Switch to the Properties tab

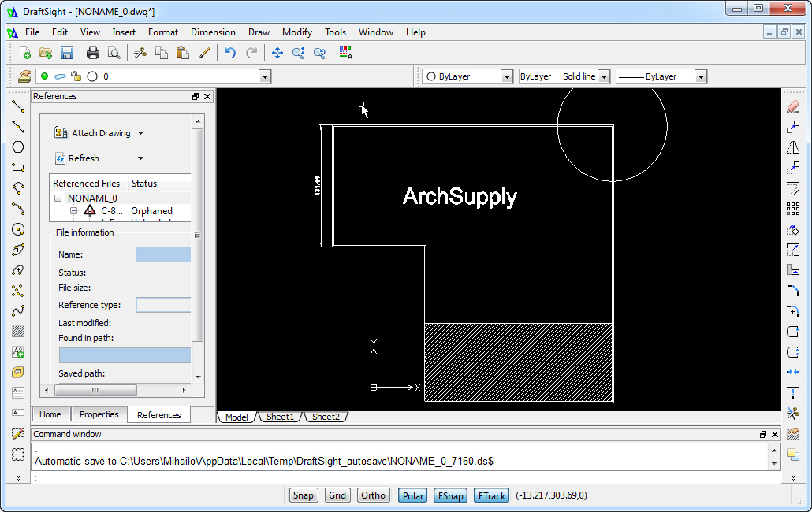[x=99, y=414]
